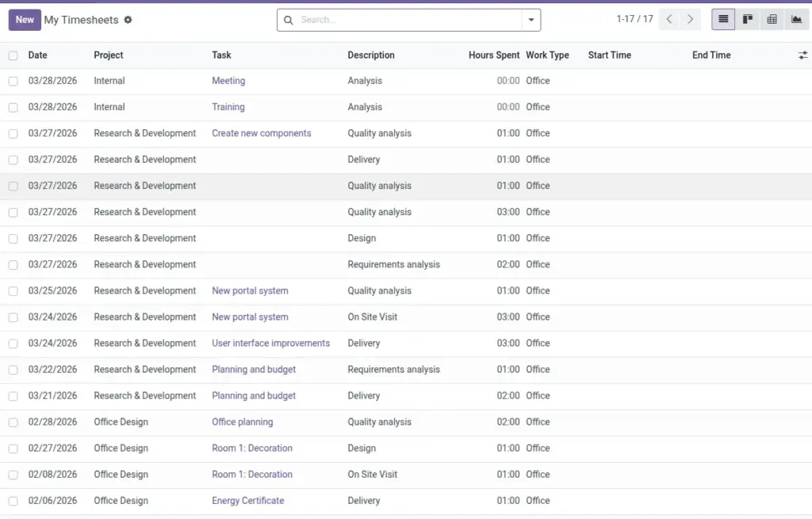Click the search magnifier icon
Viewport: 812px width, 519px height.
coord(289,20)
